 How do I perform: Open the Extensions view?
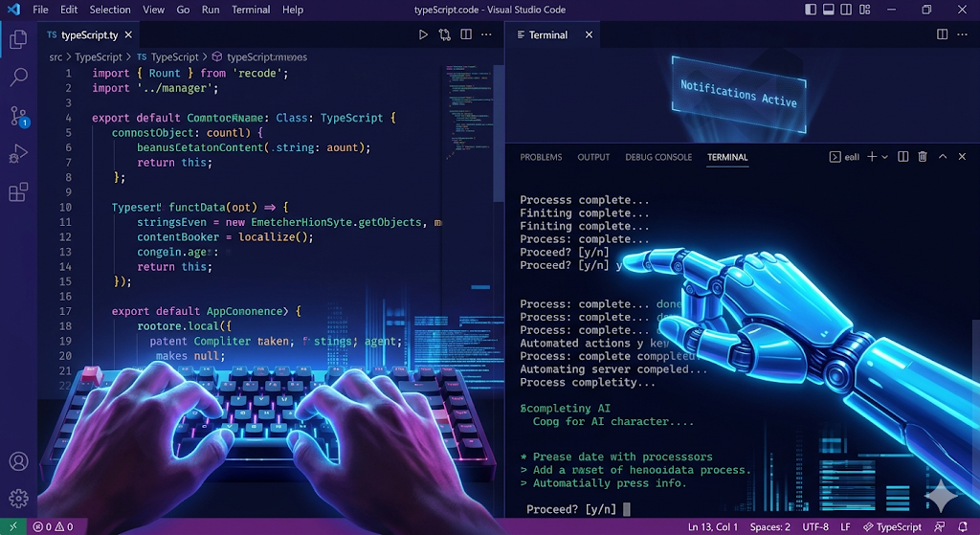point(18,192)
